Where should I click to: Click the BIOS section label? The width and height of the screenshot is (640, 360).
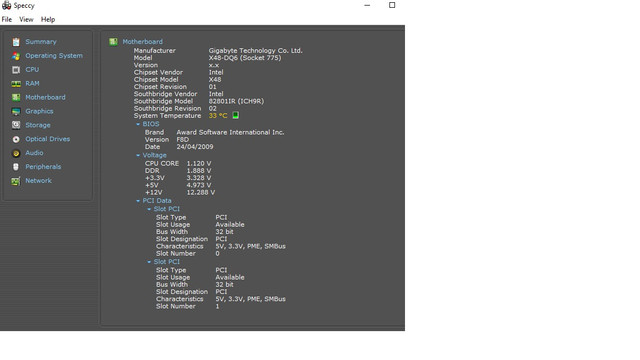tap(151, 124)
